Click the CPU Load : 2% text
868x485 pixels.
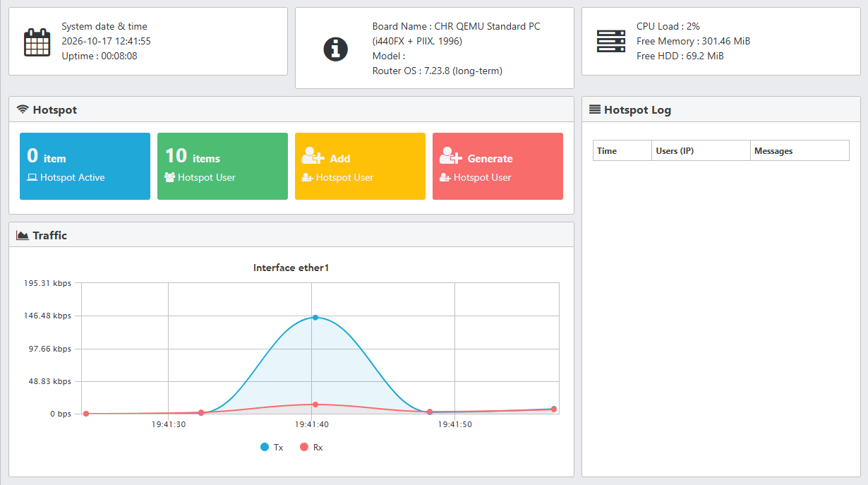[x=668, y=26]
